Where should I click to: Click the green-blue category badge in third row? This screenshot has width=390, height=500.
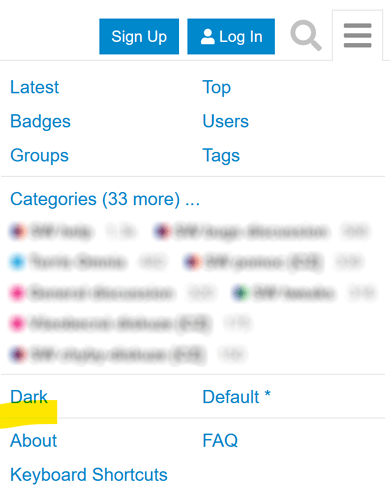pyautogui.click(x=241, y=293)
